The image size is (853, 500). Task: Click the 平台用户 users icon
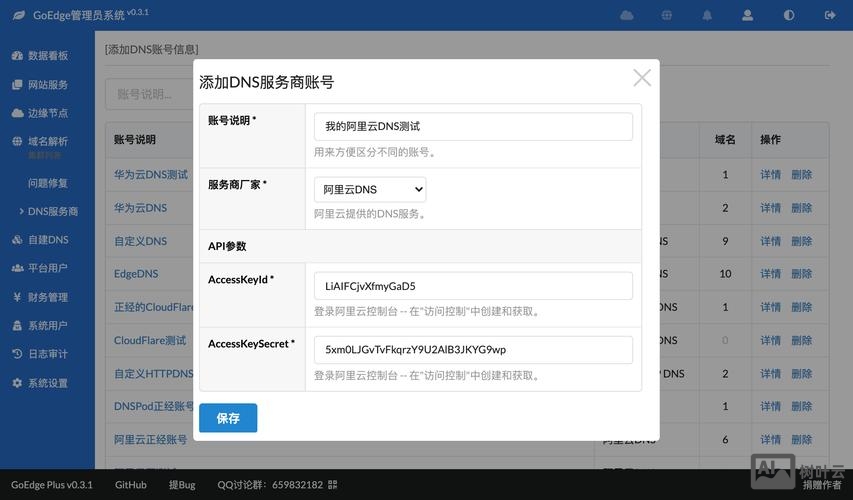coord(17,268)
